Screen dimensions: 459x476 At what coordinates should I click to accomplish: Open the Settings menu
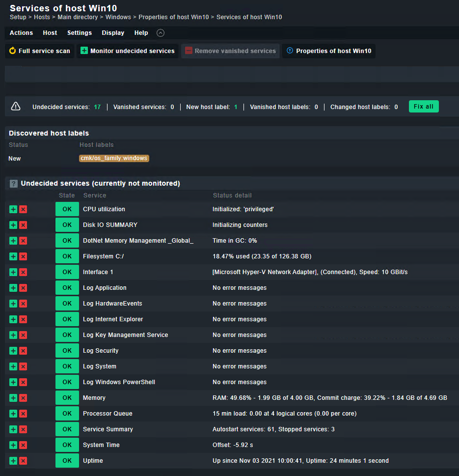(x=80, y=33)
